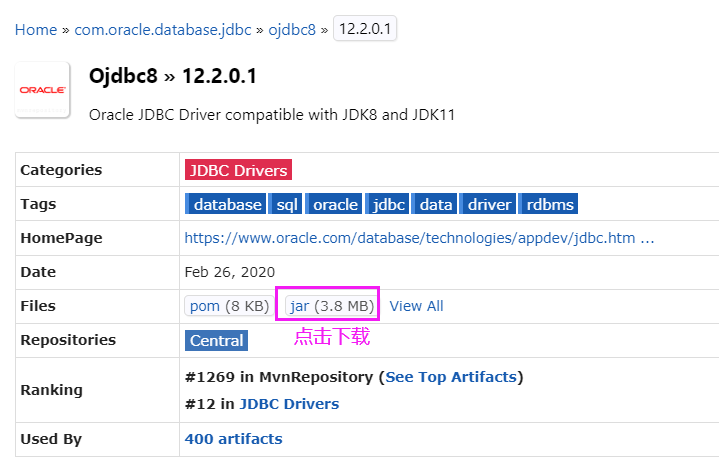
Task: Open the Central repository badge
Action: coord(217,340)
